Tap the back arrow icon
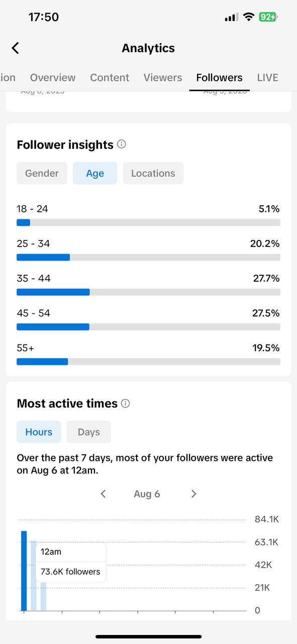 15,48
